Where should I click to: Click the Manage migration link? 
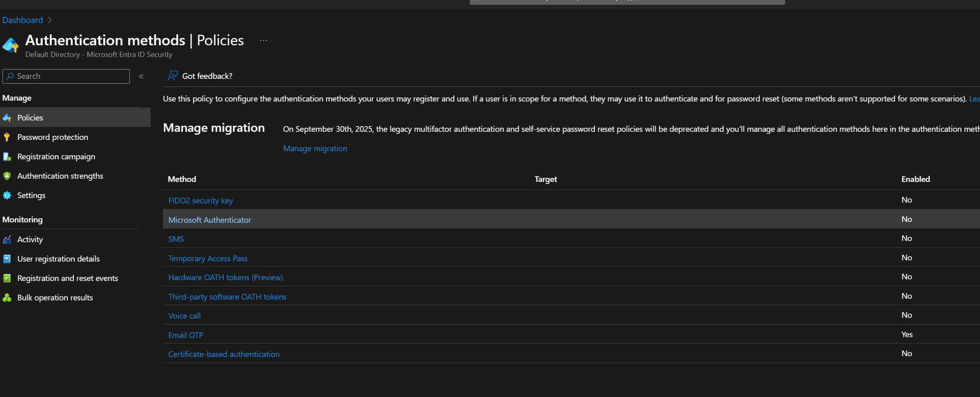tap(315, 148)
